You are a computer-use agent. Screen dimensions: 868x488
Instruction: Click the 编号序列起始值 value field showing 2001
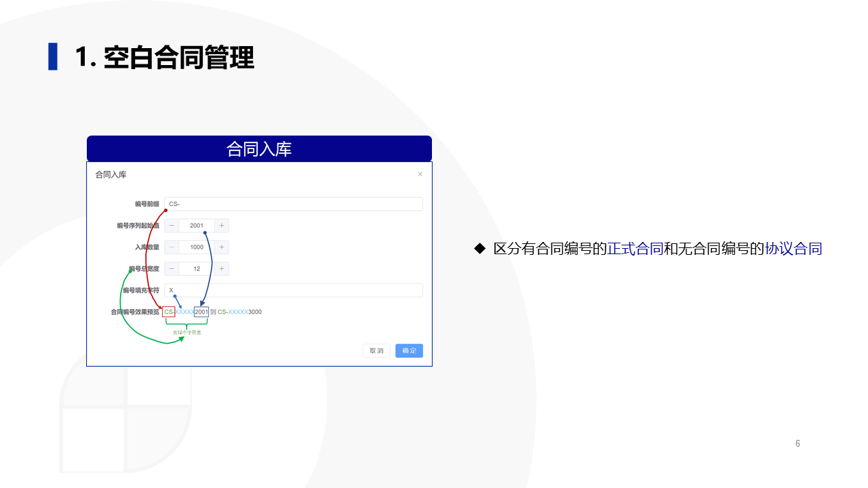coord(197,226)
